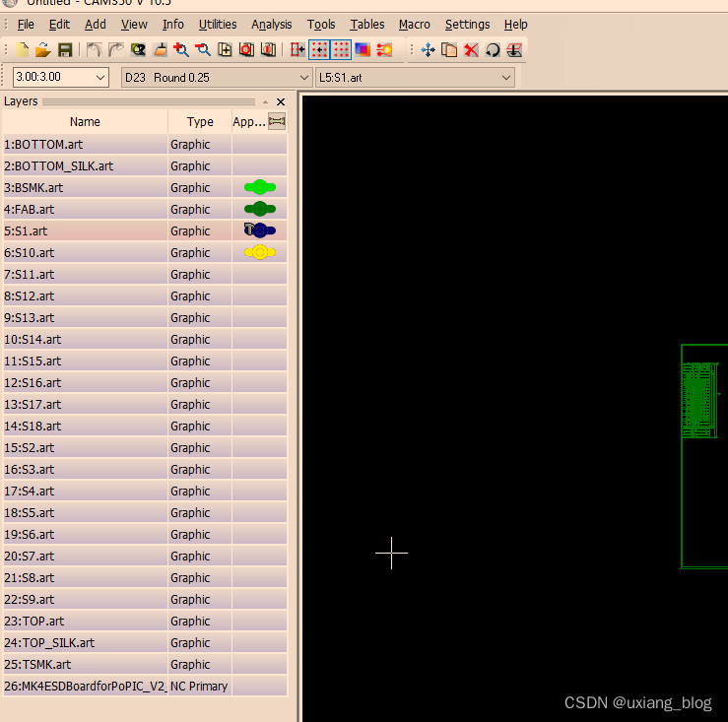Viewport: 728px width, 722px height.
Task: Select layer 24:TOP_SILK.art
Action: [x=85, y=642]
